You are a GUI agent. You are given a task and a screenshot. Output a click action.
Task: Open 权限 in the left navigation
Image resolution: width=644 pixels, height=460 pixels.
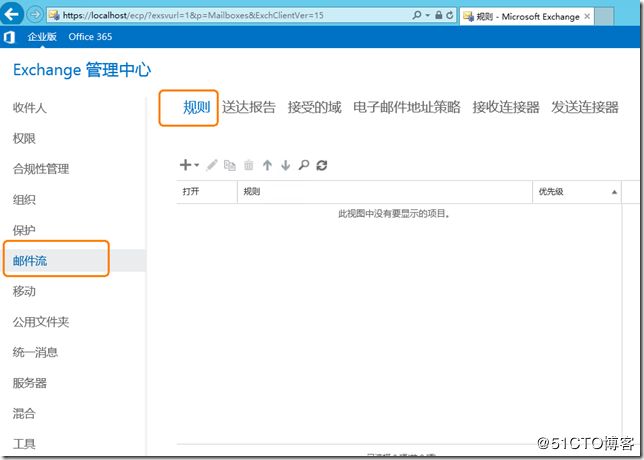(24, 138)
